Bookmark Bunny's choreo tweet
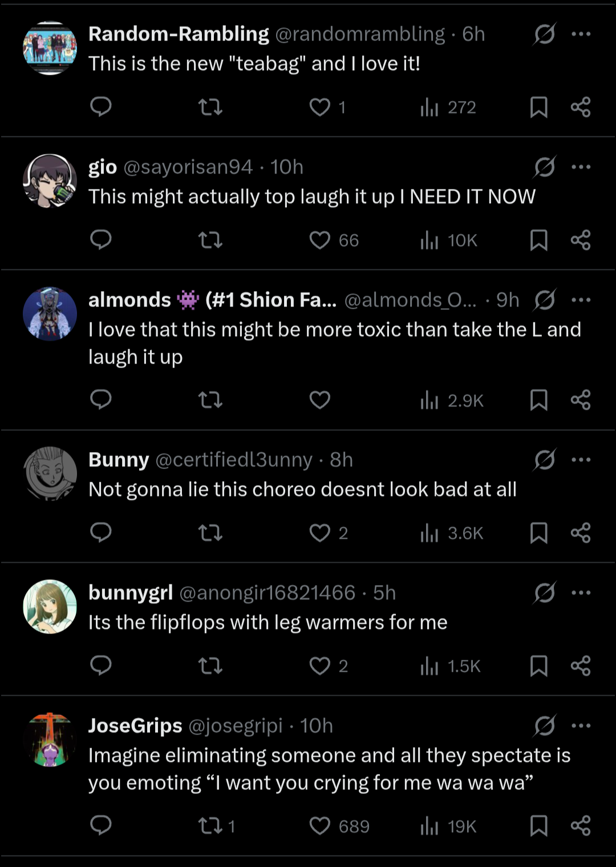616x867 pixels. coord(538,533)
